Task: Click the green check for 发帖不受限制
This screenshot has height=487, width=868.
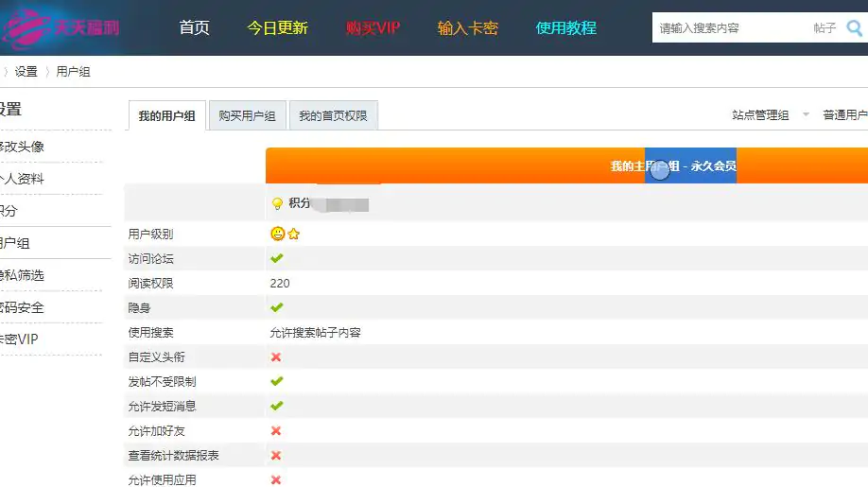Action: tap(277, 381)
